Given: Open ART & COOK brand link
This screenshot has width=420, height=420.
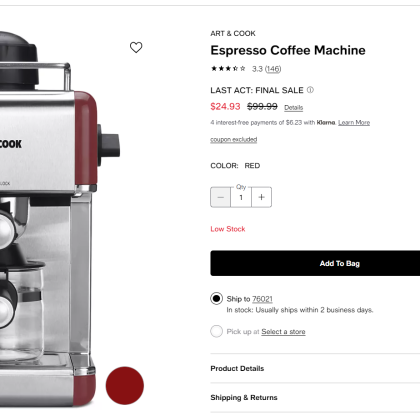Looking at the screenshot, I should [233, 33].
